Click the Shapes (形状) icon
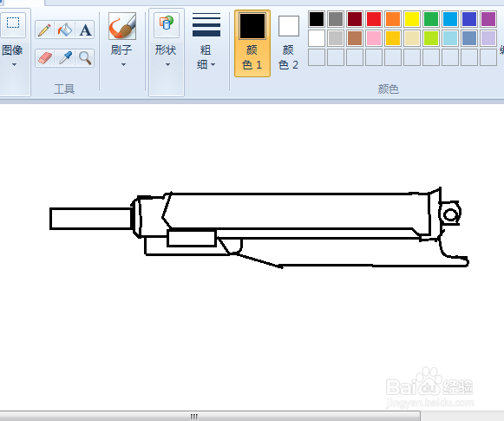 167,25
